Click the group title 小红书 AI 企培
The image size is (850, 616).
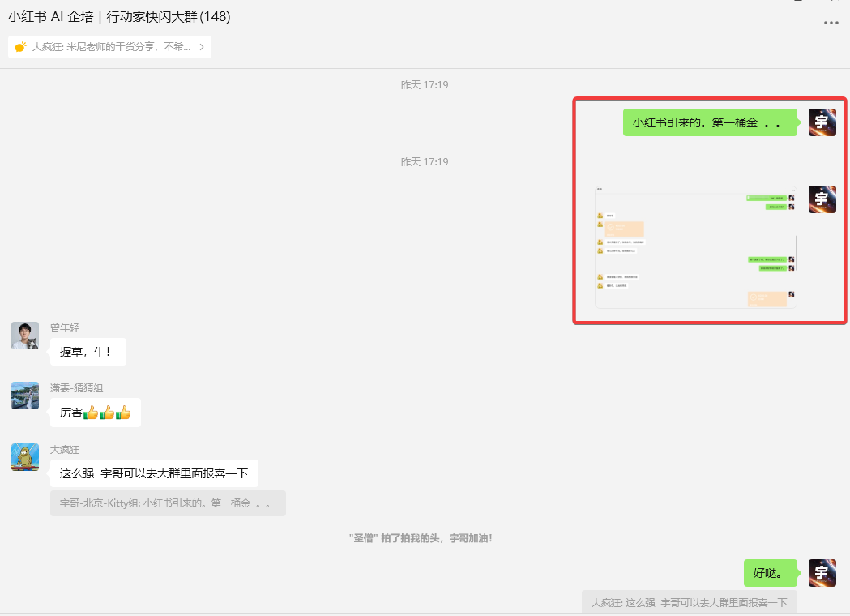click(119, 17)
